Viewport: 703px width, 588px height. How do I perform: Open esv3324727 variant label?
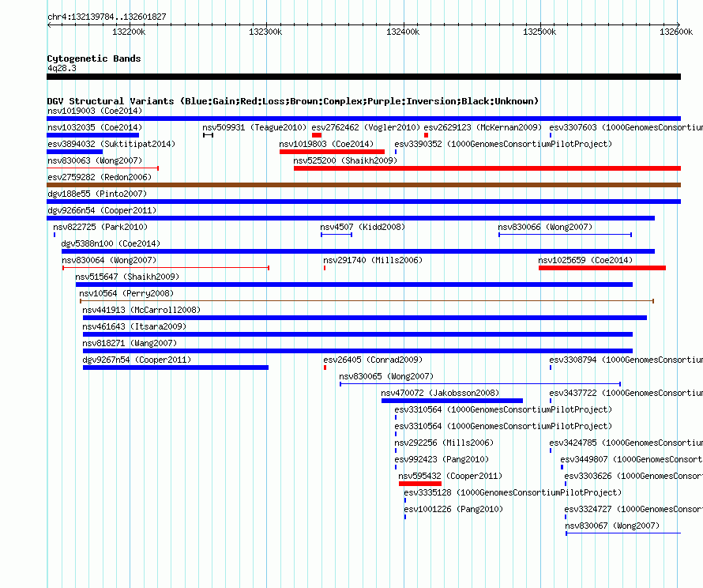[633, 509]
